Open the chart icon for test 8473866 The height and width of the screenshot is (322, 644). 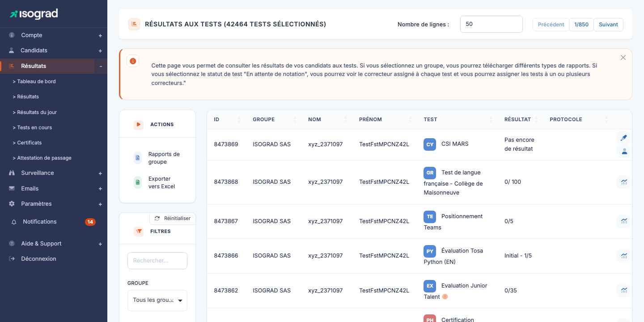(x=624, y=256)
